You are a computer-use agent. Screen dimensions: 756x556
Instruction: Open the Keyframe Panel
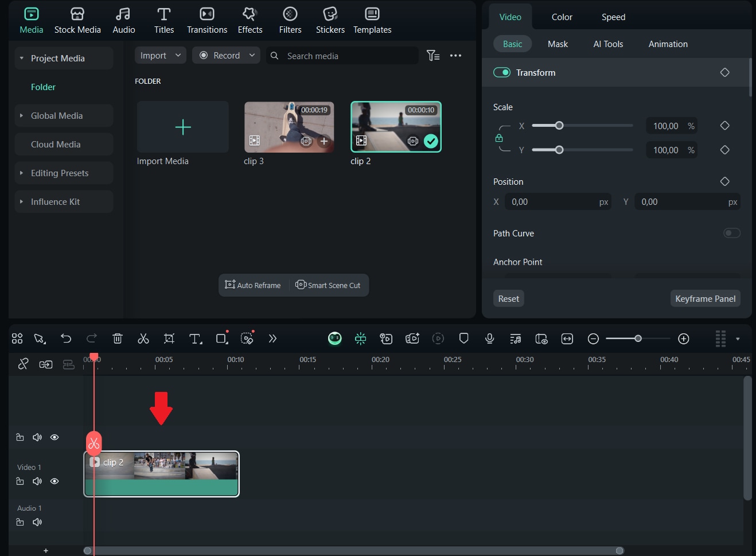tap(706, 298)
